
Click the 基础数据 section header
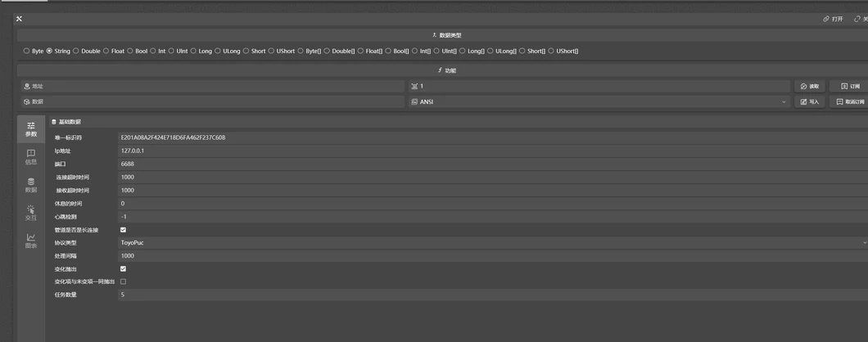[459, 122]
